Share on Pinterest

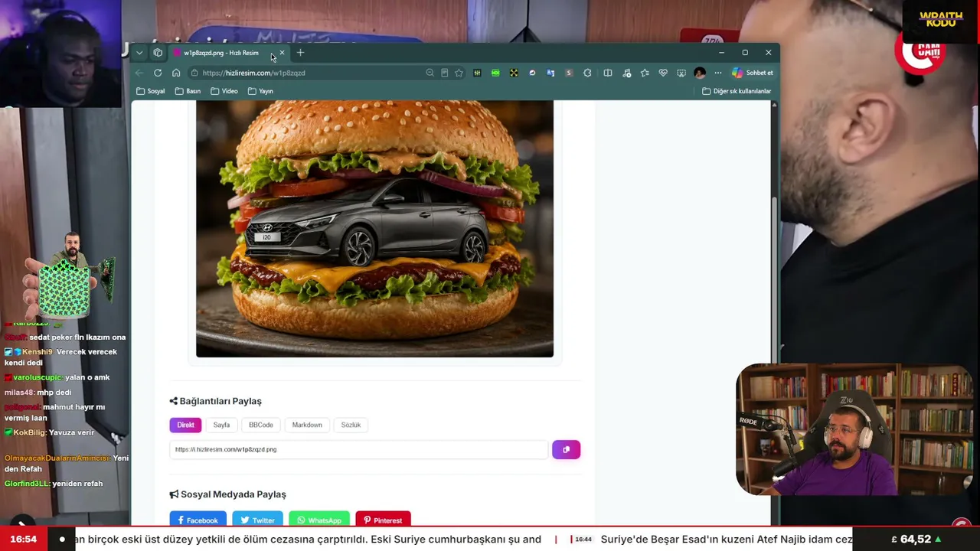[382, 520]
